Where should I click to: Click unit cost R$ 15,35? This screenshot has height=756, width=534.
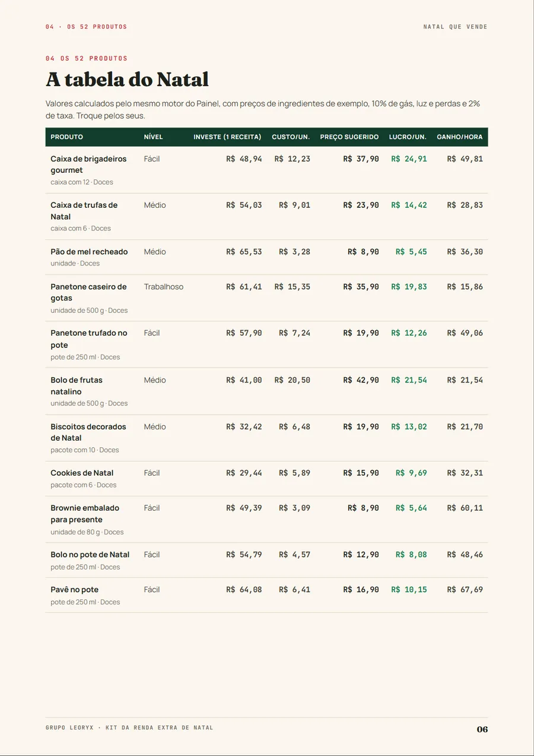293,287
